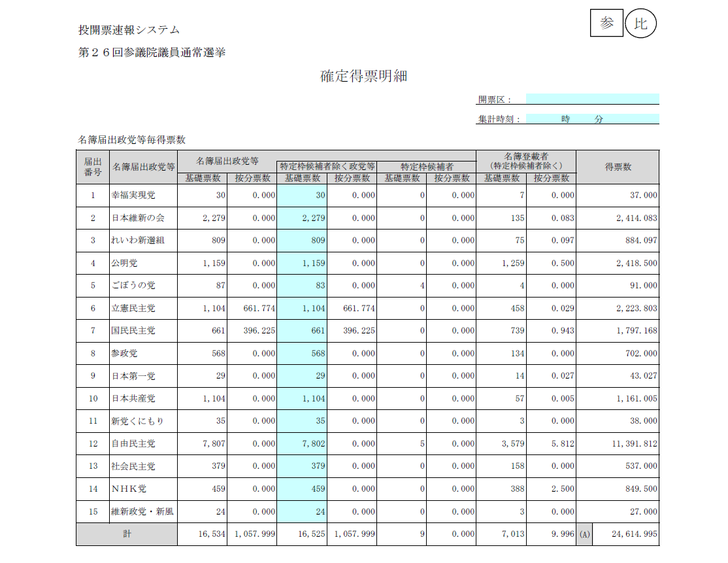Click the 按分票数 value 5.812
The image size is (728, 563).
tap(563, 443)
